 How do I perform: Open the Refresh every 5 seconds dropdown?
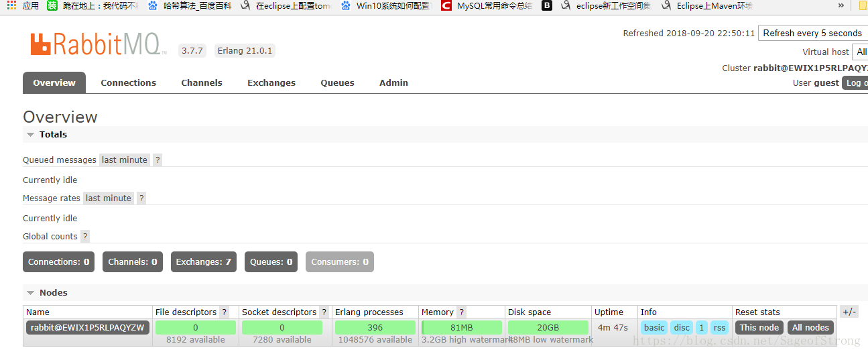tap(813, 33)
